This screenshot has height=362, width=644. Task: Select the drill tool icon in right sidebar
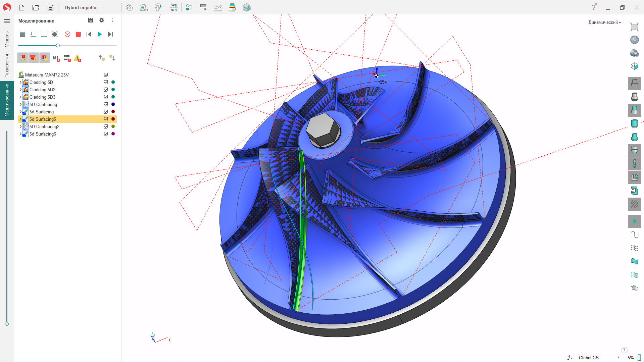point(634,164)
